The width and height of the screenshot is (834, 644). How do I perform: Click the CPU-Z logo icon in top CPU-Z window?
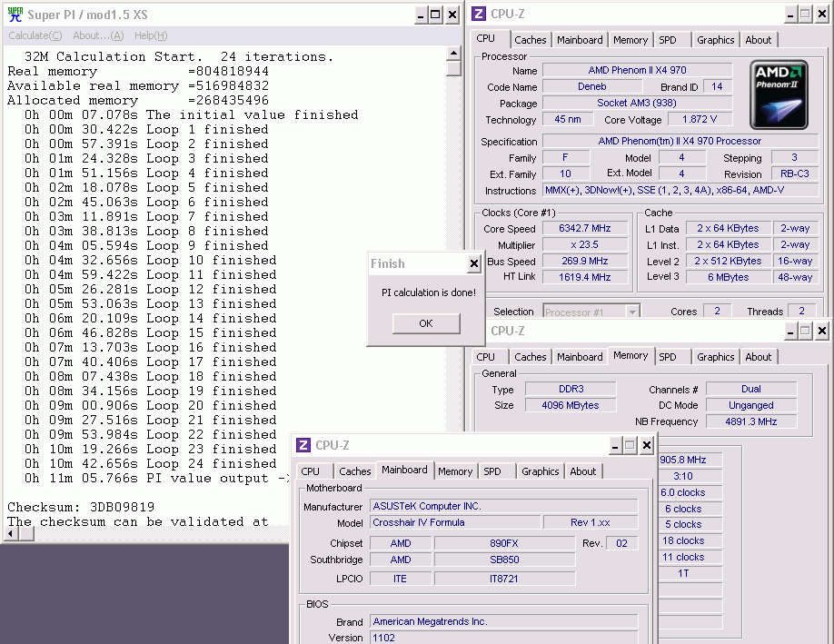point(479,14)
